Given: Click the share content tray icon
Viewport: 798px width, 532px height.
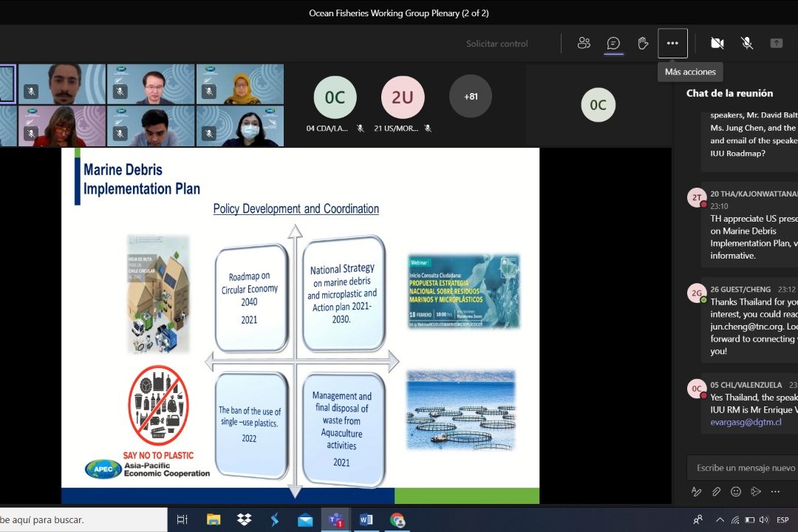Looking at the screenshot, I should 776,44.
